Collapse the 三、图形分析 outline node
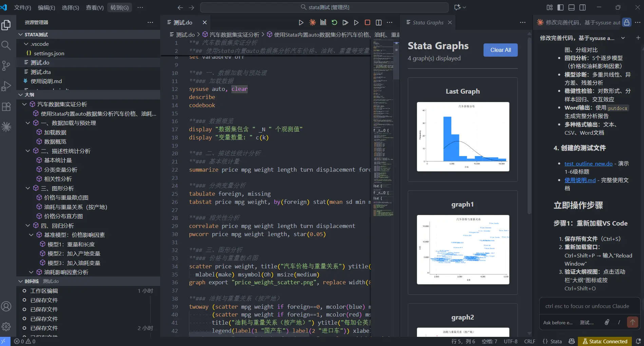Screen dimensions: 644x346 pyautogui.click(x=28, y=188)
